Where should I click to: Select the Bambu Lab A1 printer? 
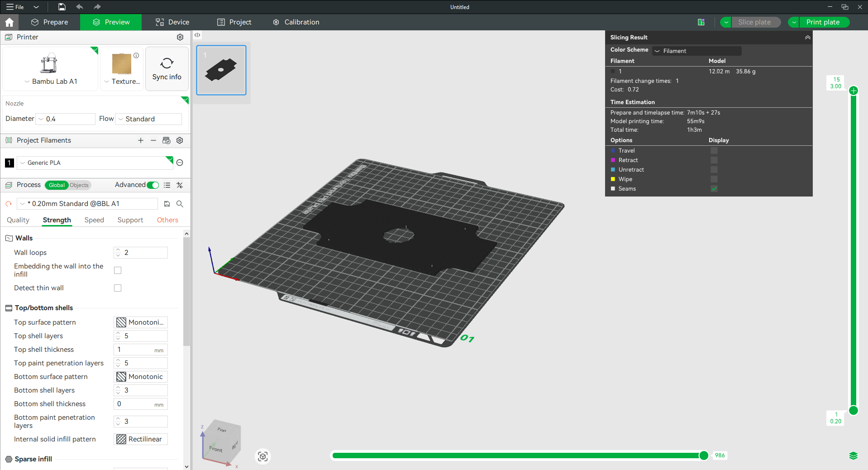coord(50,69)
